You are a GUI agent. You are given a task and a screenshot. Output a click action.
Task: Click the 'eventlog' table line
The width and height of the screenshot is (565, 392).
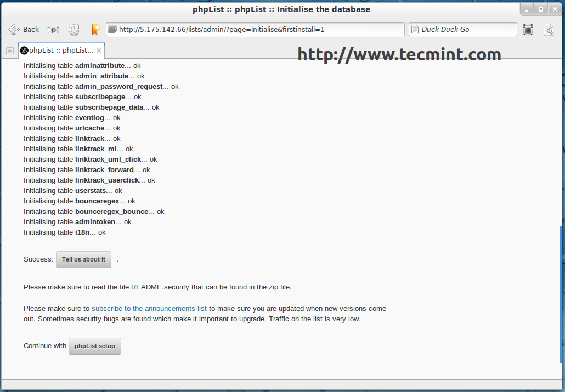click(72, 118)
